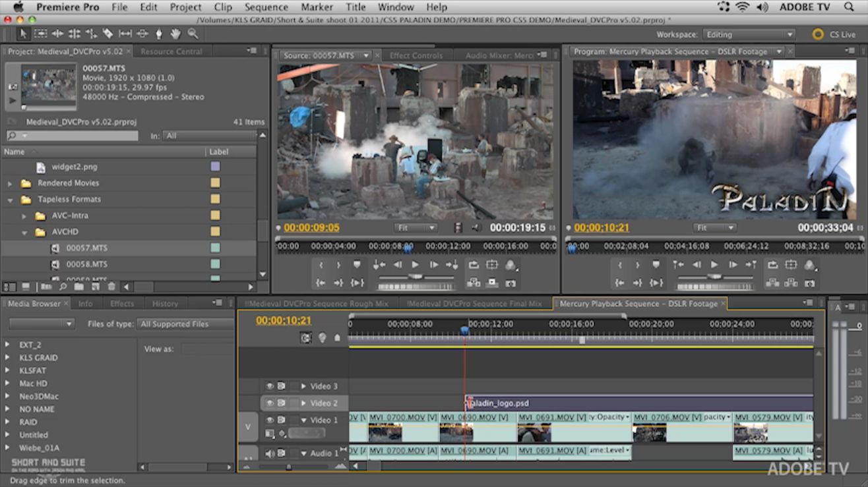
Task: Set Out point in Source monitor
Action: 338,265
